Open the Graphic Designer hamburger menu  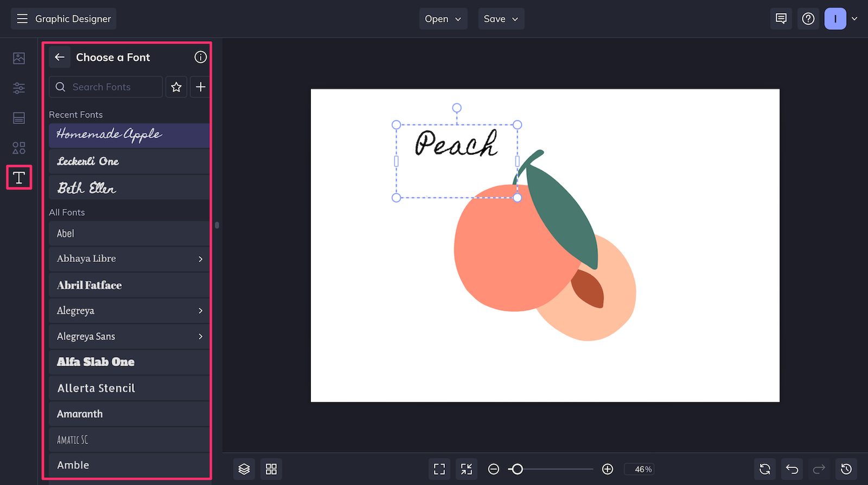tap(22, 19)
